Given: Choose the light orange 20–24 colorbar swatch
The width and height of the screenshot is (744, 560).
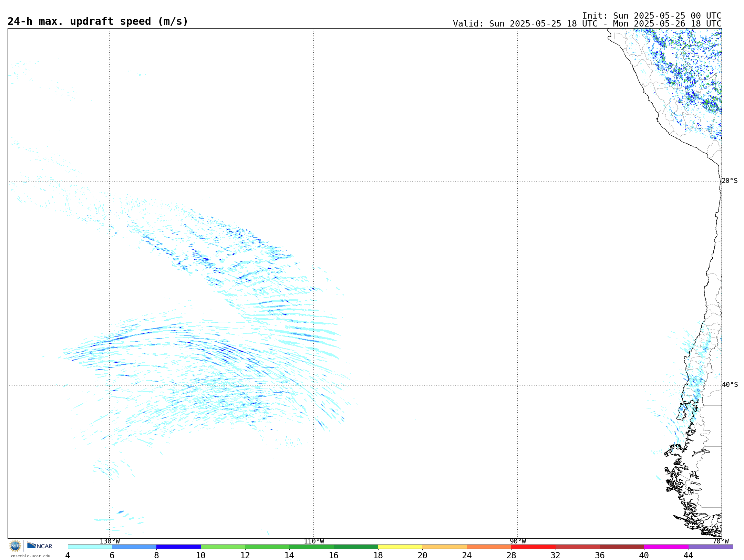Looking at the screenshot, I should click(445, 547).
